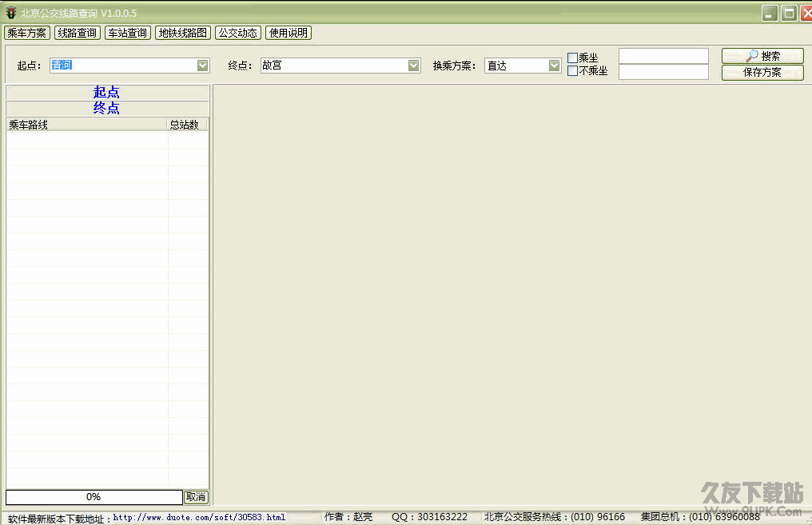Open the 换乘方案 combo box showing 直达
812x525 pixels.
click(x=523, y=66)
